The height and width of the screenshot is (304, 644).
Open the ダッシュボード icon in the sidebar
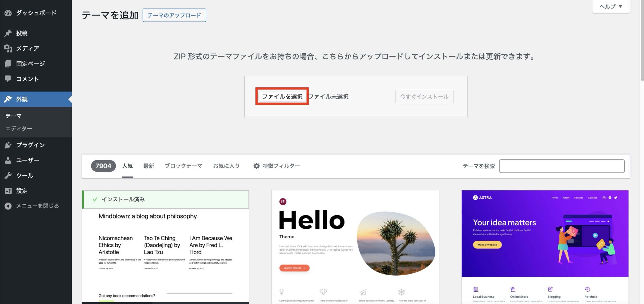(8, 13)
